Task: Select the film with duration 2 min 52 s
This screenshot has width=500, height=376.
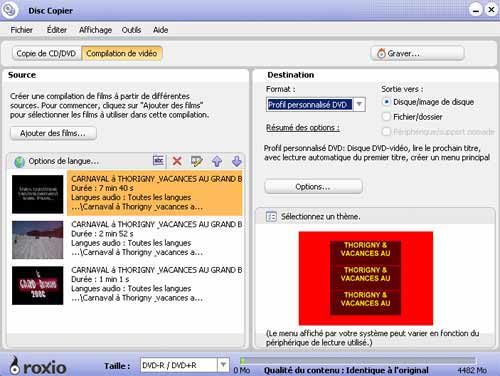Action: [x=155, y=238]
